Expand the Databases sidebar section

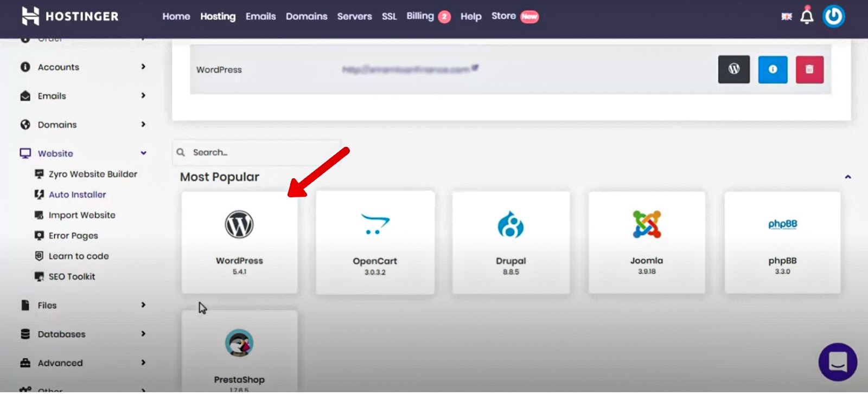point(143,333)
